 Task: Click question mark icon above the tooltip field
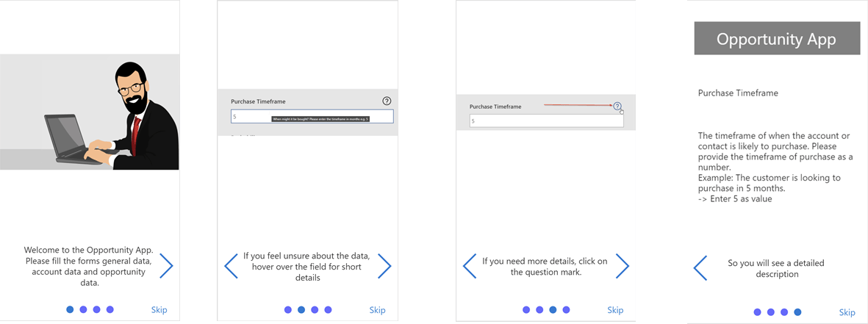pos(387,101)
